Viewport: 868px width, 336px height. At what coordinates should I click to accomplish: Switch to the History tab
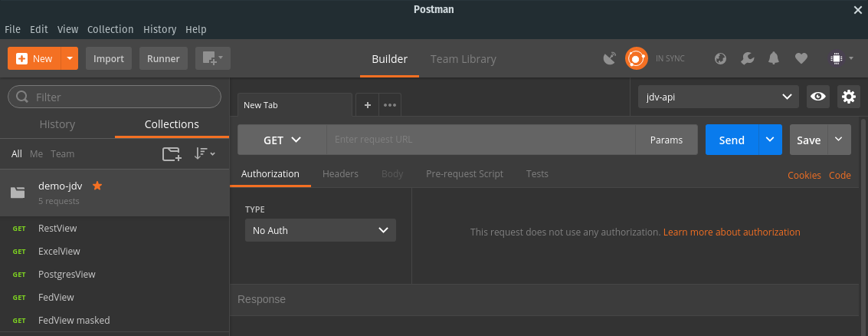[x=57, y=124]
